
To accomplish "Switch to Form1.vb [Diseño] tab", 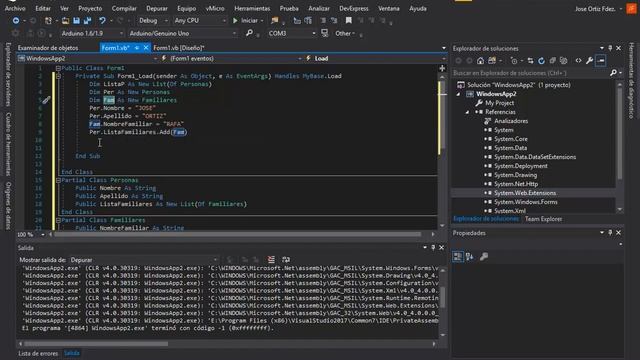I will tap(179, 48).
